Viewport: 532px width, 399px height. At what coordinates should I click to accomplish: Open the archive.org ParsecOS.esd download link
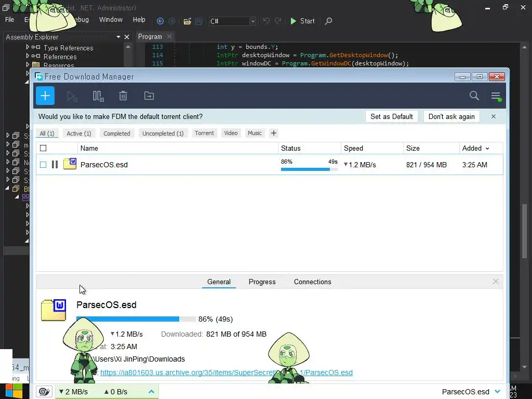pyautogui.click(x=227, y=373)
